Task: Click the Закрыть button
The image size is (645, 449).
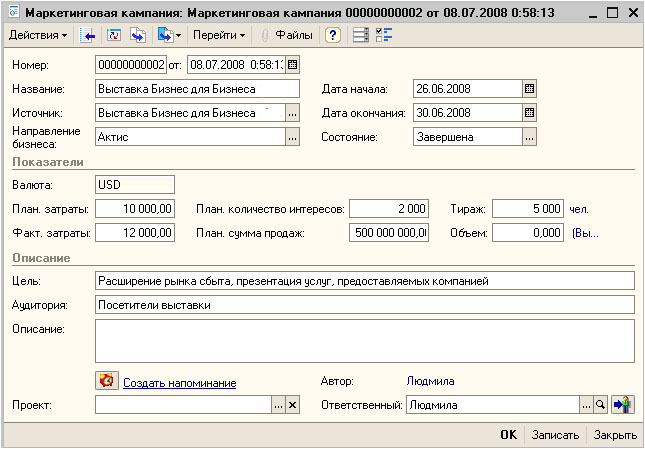Action: [615, 435]
